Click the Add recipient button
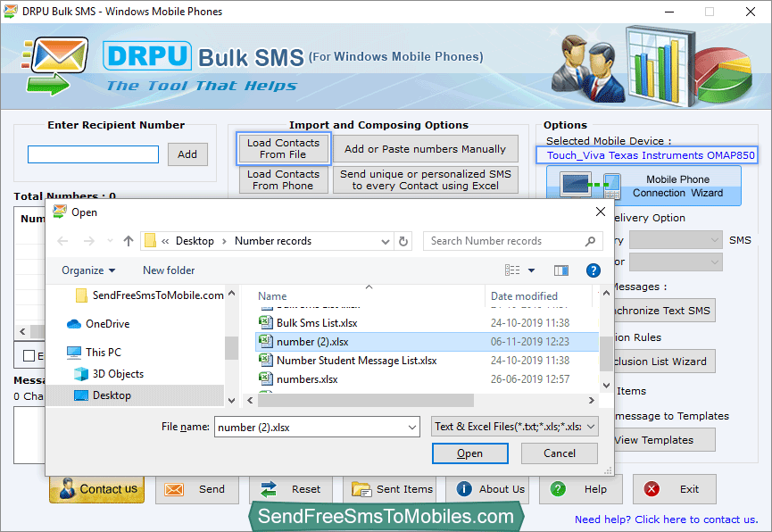The image size is (772, 532). (187, 154)
